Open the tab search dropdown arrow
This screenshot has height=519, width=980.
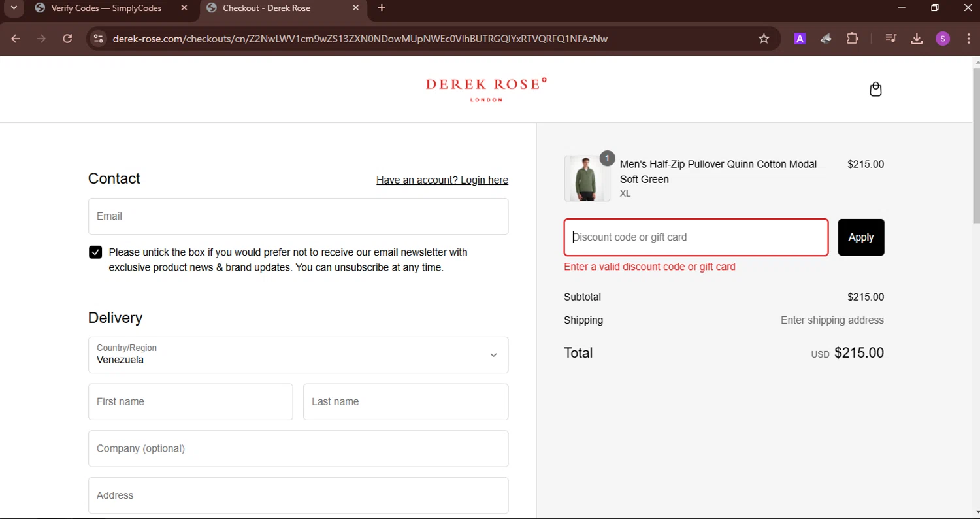pyautogui.click(x=13, y=8)
